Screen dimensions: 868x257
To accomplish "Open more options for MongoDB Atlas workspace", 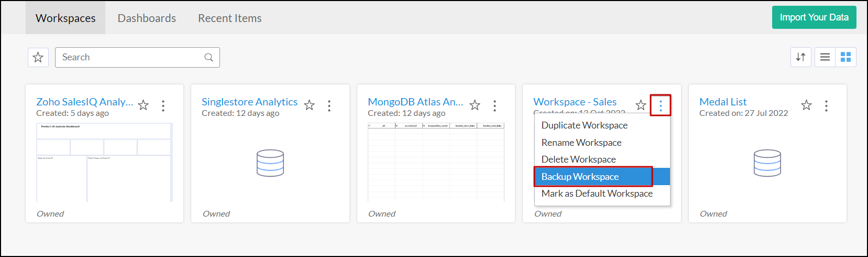I will point(495,106).
